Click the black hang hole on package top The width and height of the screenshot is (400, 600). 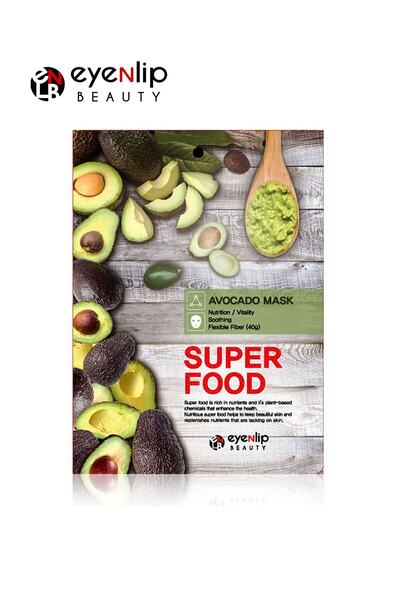coord(198,153)
